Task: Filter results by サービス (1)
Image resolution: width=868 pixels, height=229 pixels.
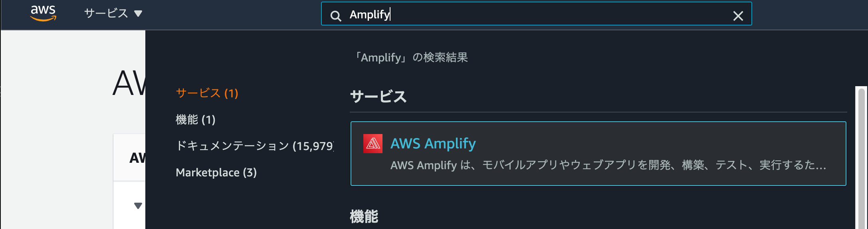Action: 207,93
